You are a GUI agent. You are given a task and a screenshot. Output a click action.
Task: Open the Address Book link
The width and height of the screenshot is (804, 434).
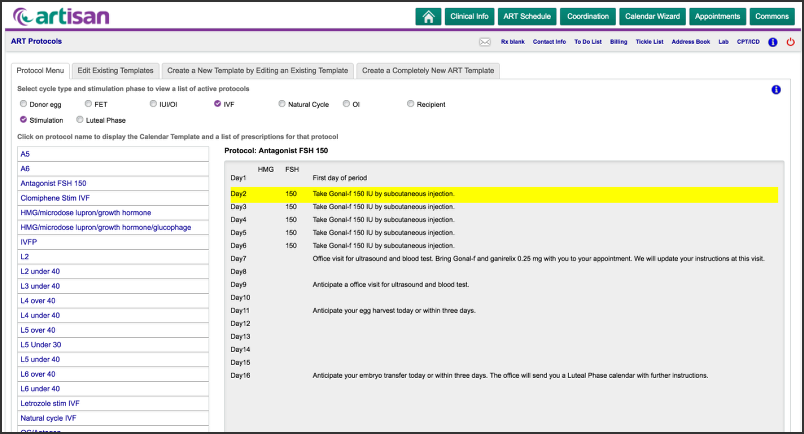[x=691, y=42]
